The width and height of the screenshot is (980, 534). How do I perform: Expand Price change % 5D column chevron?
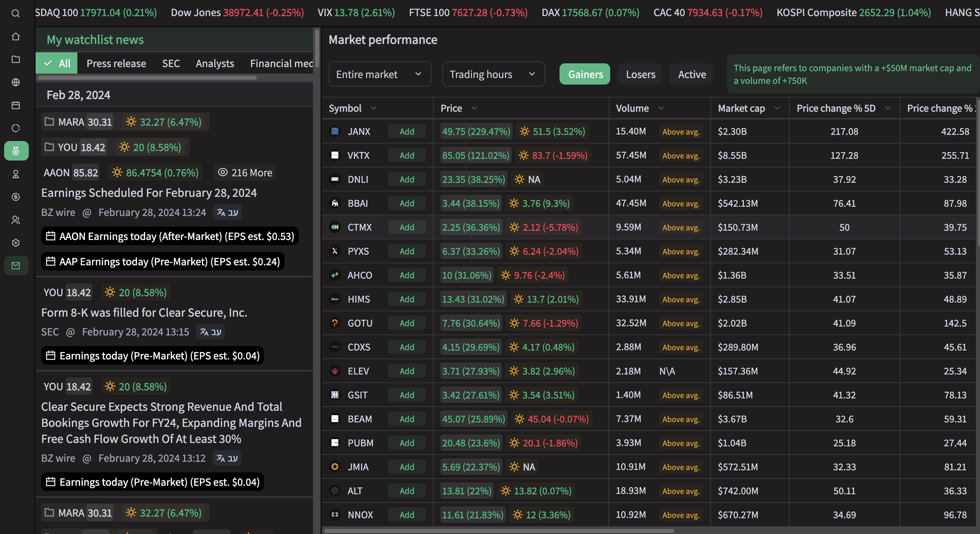tap(888, 109)
